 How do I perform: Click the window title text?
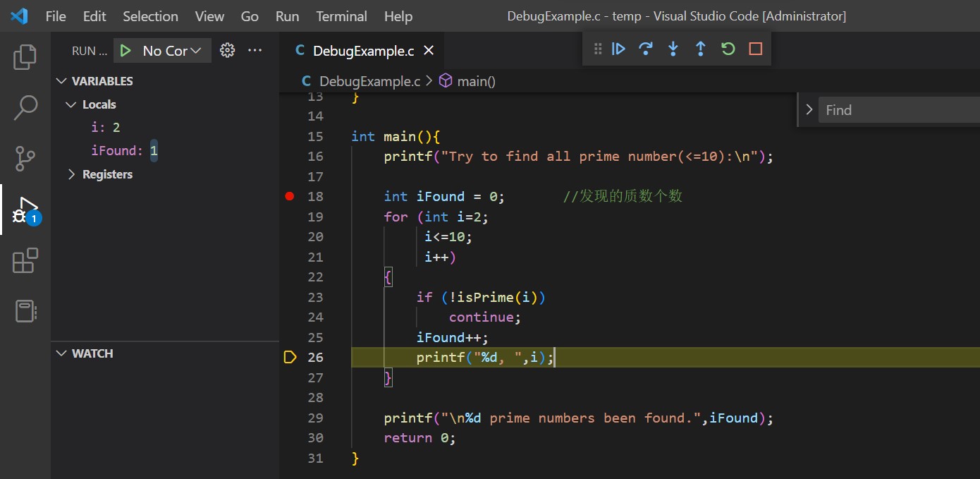point(677,16)
